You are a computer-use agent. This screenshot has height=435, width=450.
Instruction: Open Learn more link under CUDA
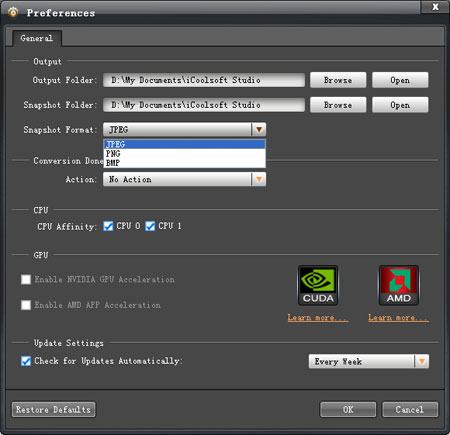click(318, 318)
